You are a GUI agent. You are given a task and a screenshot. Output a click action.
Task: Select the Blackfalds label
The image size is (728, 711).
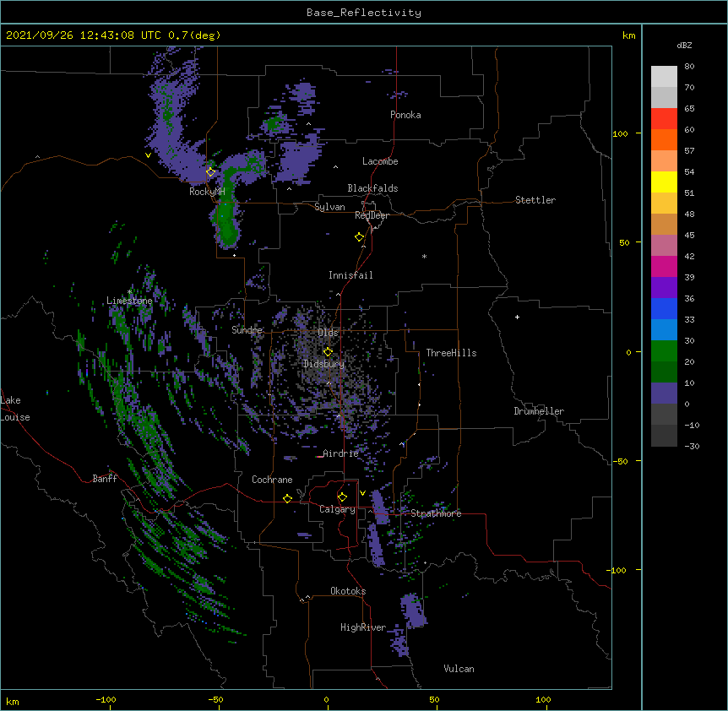(x=372, y=188)
